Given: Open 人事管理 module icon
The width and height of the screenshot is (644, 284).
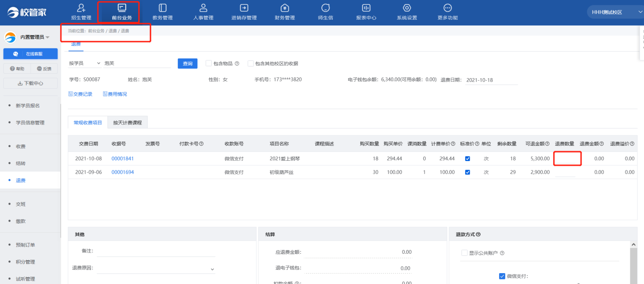Looking at the screenshot, I should (x=203, y=8).
